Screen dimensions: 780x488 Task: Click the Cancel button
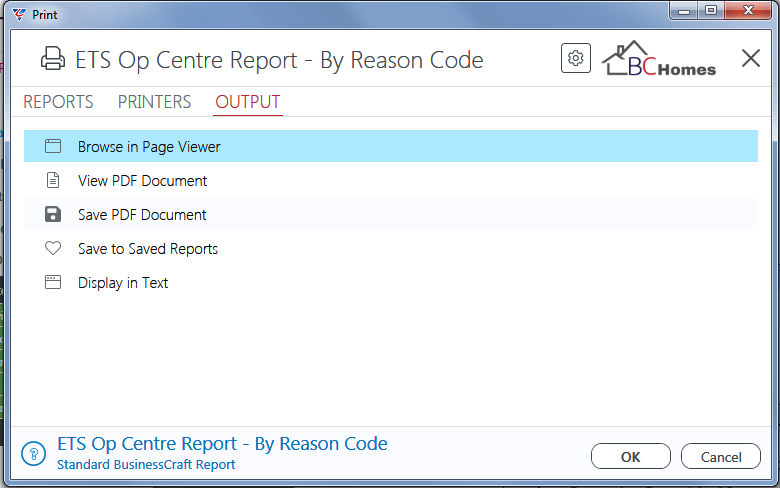(721, 456)
